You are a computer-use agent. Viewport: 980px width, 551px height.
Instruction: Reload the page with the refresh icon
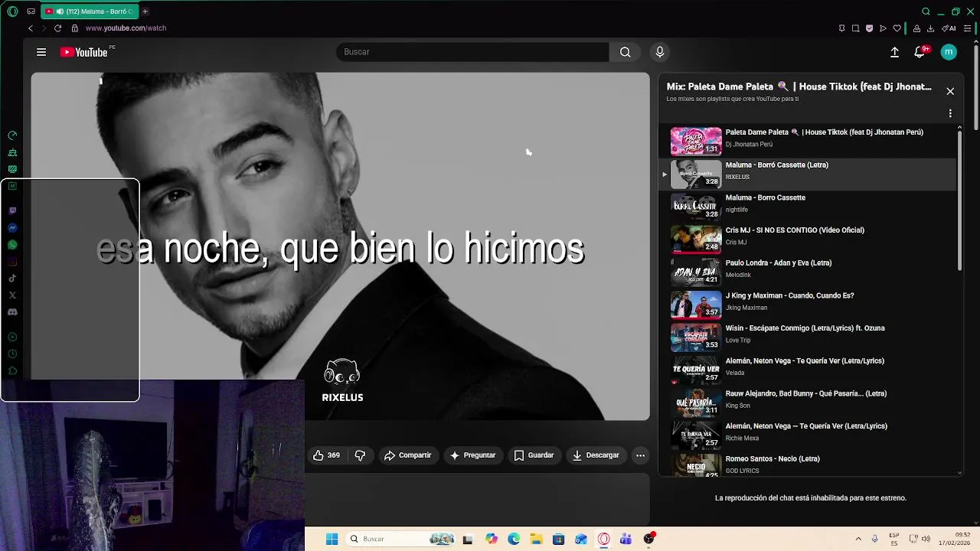57,28
